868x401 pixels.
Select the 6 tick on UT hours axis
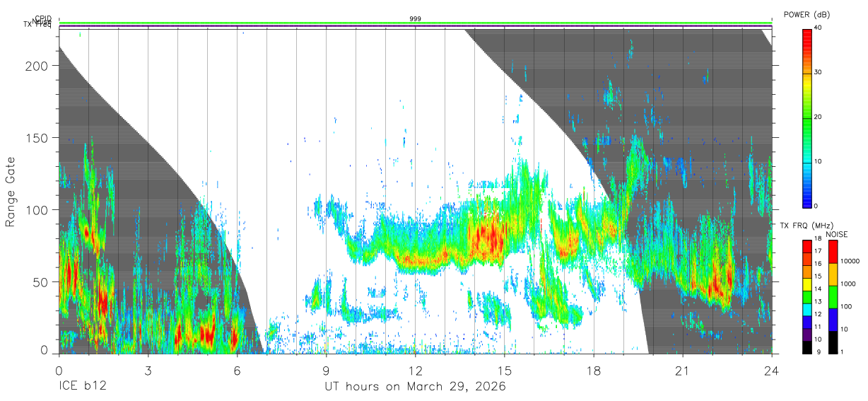click(x=237, y=371)
